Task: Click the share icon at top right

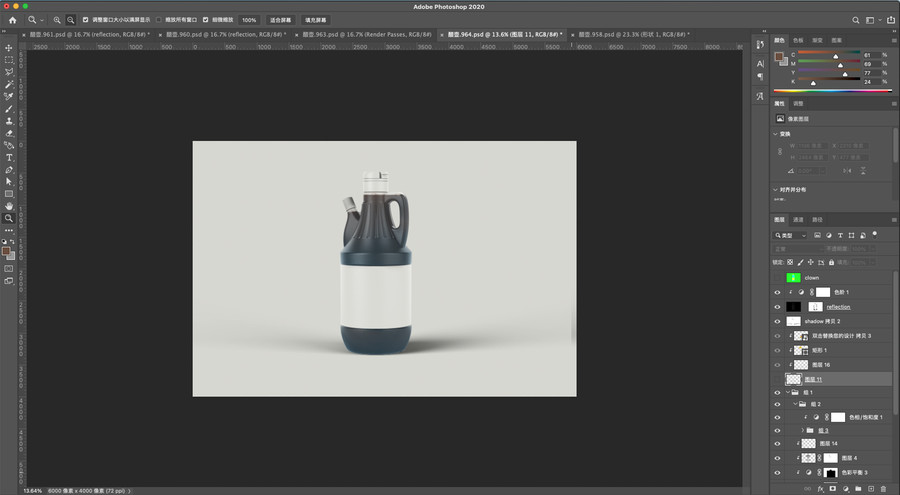Action: point(891,20)
